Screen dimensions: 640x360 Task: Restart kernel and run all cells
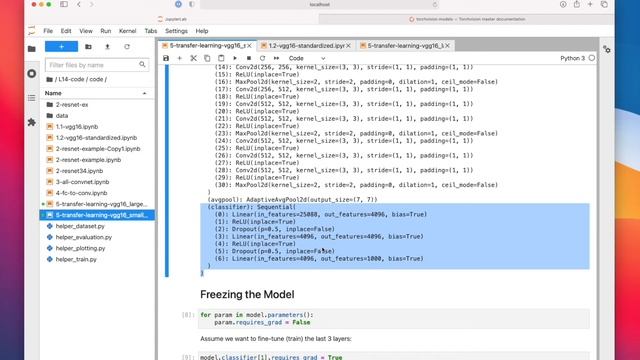pos(276,58)
